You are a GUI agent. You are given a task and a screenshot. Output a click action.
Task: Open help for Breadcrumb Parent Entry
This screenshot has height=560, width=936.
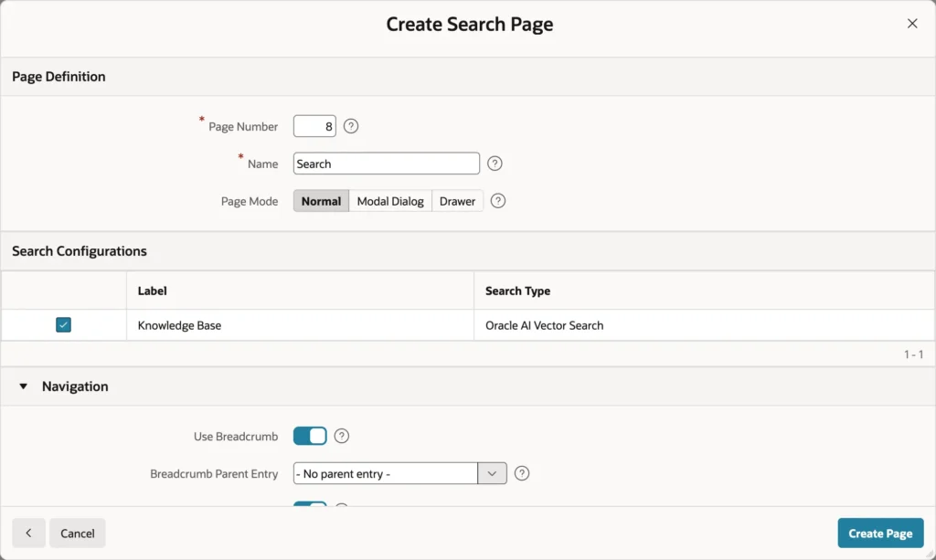pyautogui.click(x=522, y=473)
